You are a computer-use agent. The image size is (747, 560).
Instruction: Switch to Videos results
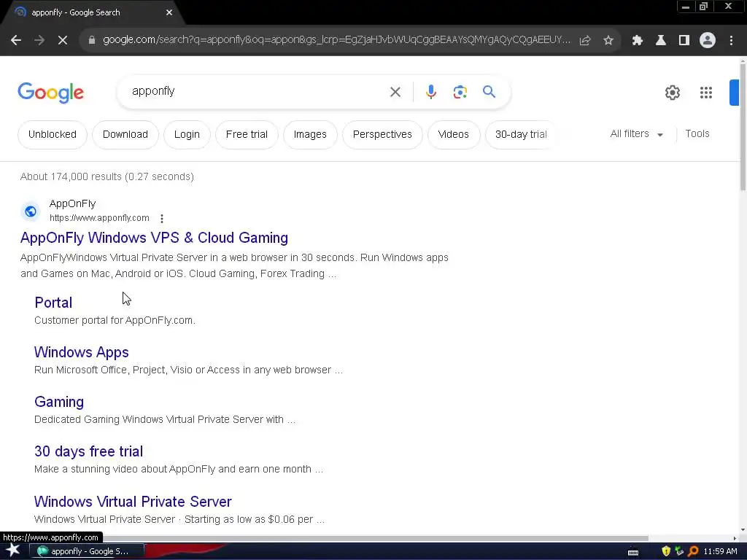(453, 134)
